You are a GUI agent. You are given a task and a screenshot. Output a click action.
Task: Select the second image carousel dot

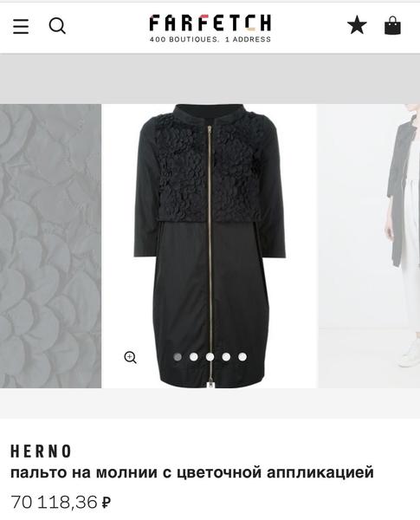click(x=194, y=357)
